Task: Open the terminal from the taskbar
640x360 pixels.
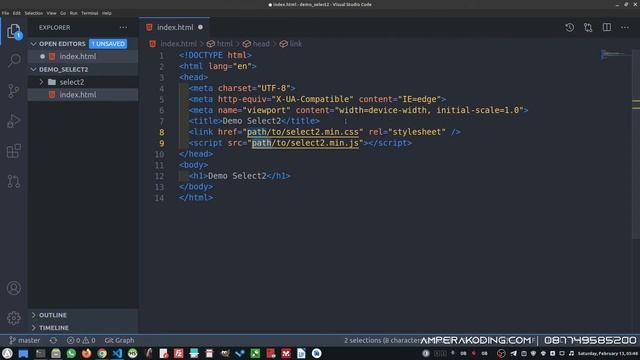Action: pyautogui.click(x=40, y=353)
